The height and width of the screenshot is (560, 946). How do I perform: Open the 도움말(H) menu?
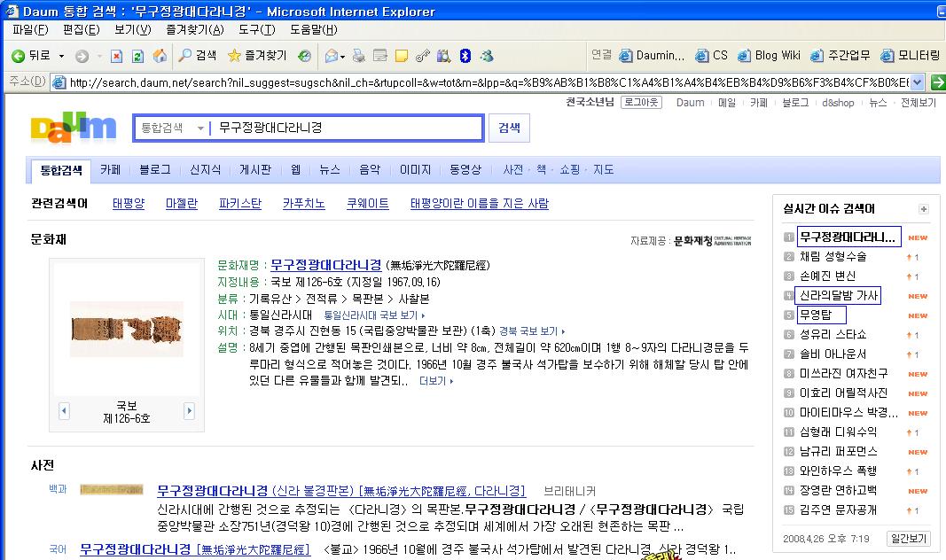[x=314, y=29]
